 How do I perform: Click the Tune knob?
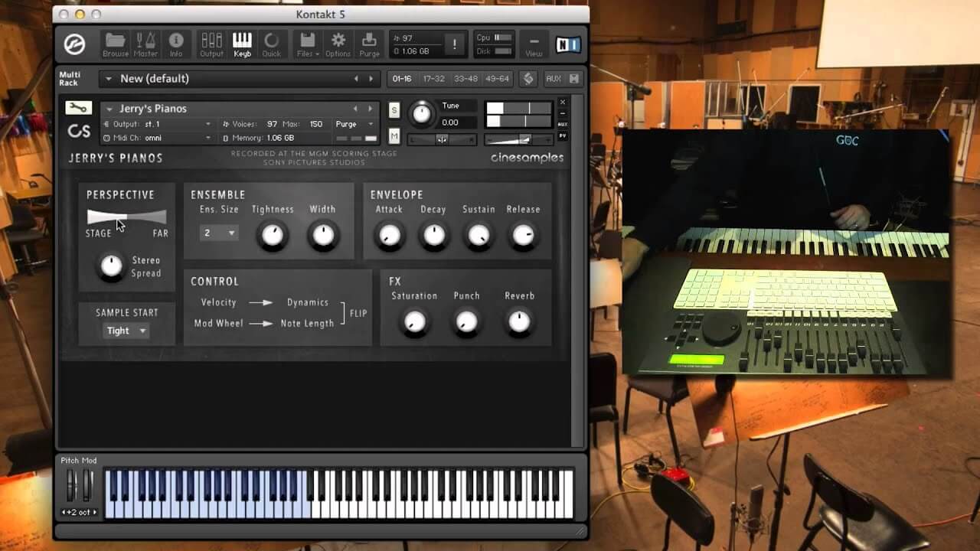pos(422,114)
